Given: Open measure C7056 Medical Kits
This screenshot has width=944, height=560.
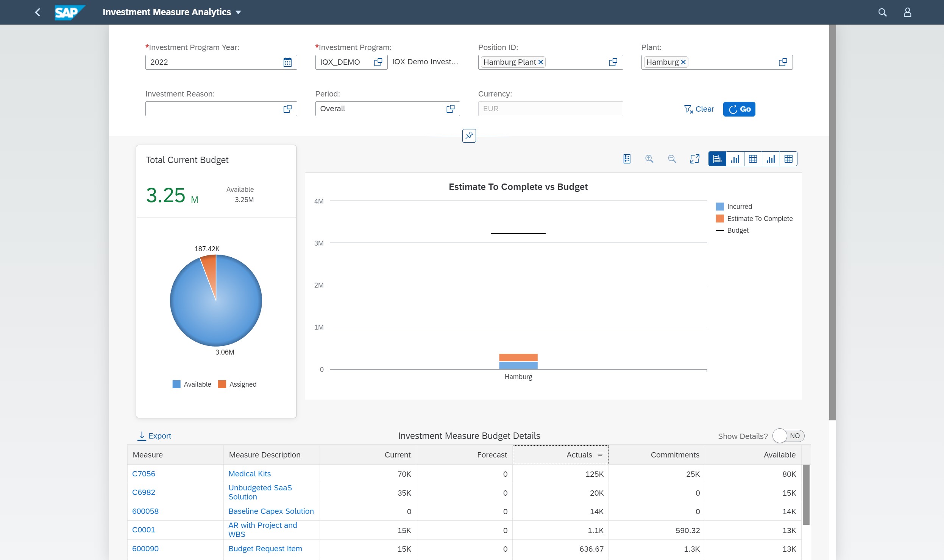Looking at the screenshot, I should pos(143,473).
